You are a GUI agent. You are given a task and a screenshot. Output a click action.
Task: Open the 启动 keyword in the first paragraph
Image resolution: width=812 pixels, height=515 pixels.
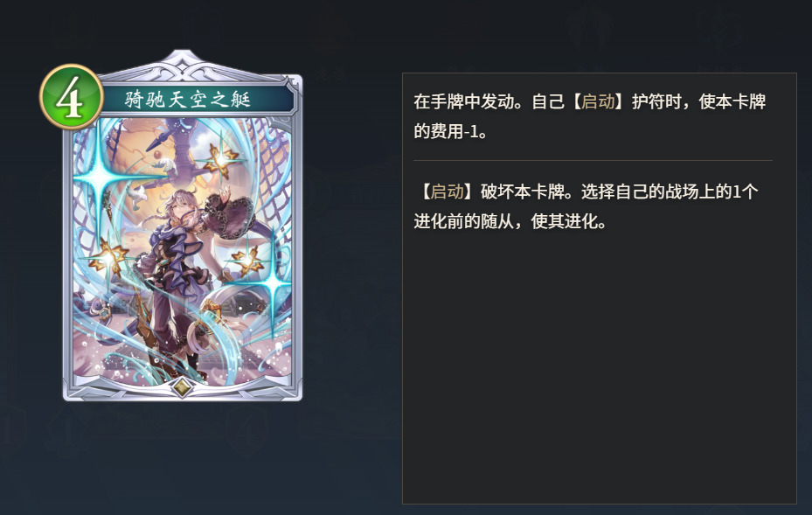(598, 101)
